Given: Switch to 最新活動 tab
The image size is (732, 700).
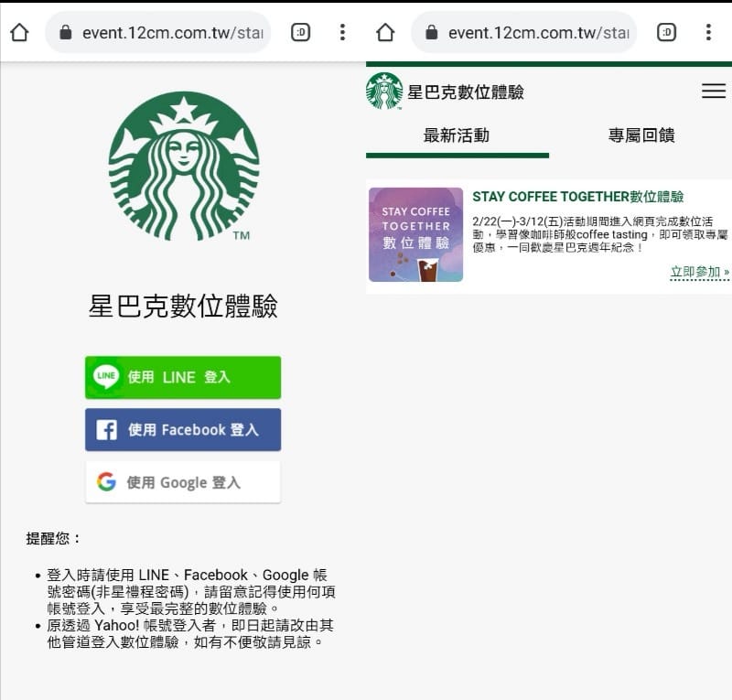Looking at the screenshot, I should pos(457,136).
